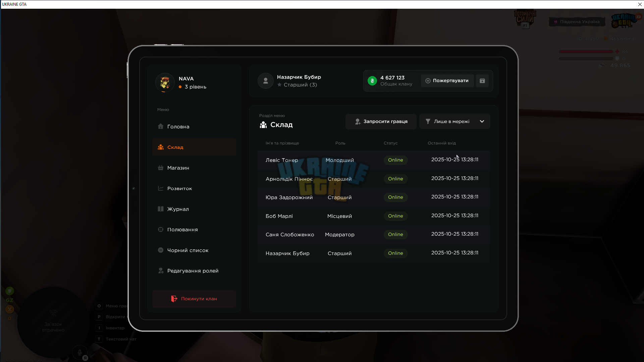
Task: Click the Молодший role cell
Action: point(339,160)
